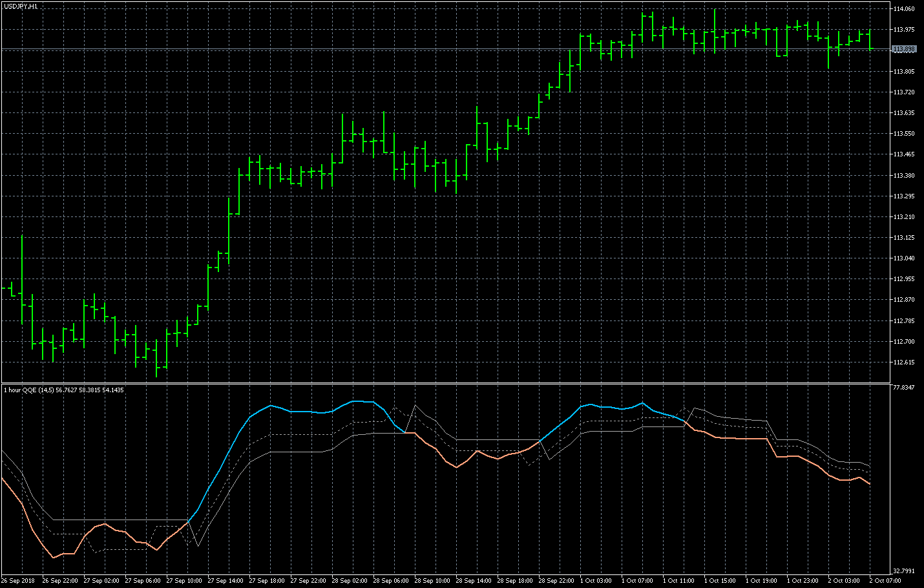The height and width of the screenshot is (588, 924).
Task: Click the 1 hour QQE indicator label
Action: pyautogui.click(x=63, y=390)
